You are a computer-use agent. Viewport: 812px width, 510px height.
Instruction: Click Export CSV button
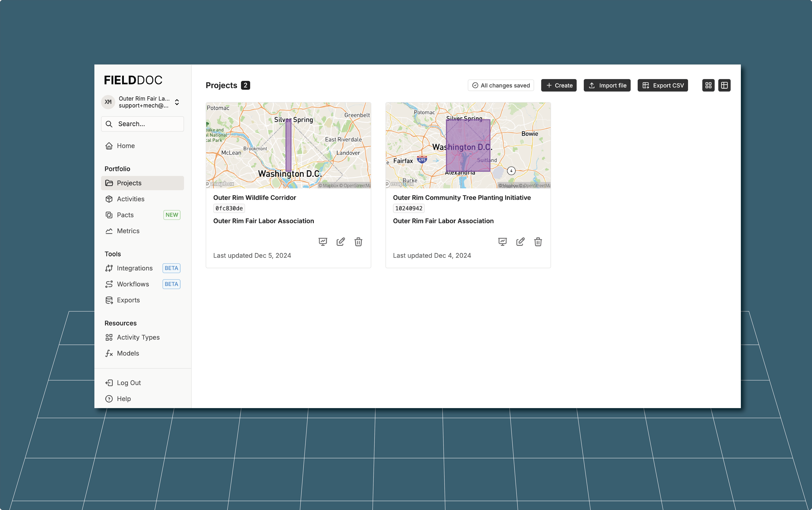pos(663,85)
